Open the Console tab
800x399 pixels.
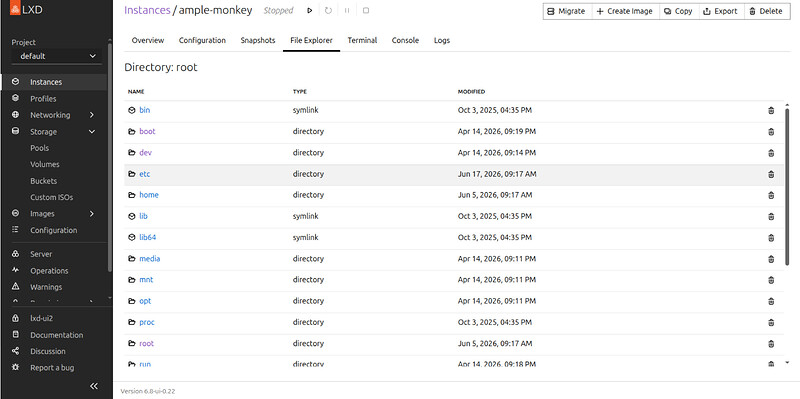[x=405, y=40]
